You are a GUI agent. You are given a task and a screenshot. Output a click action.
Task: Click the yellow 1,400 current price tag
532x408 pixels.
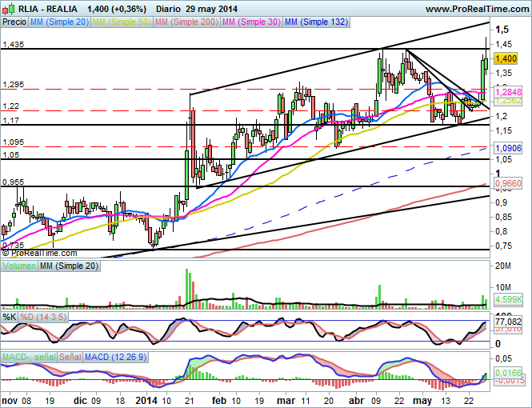[506, 58]
